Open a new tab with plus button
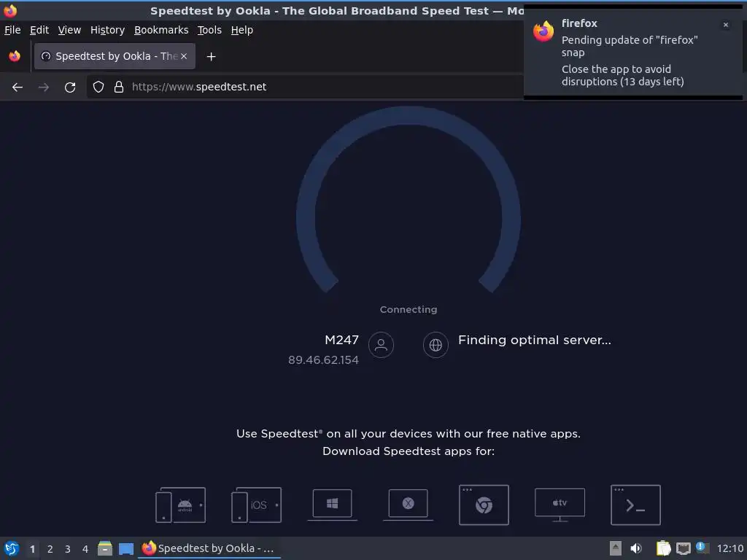Viewport: 747px width, 560px height. (211, 57)
